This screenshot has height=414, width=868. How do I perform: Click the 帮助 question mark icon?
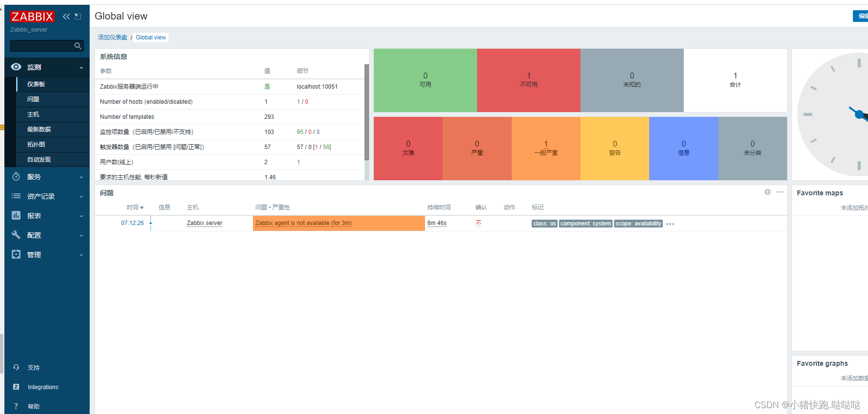pyautogui.click(x=16, y=406)
